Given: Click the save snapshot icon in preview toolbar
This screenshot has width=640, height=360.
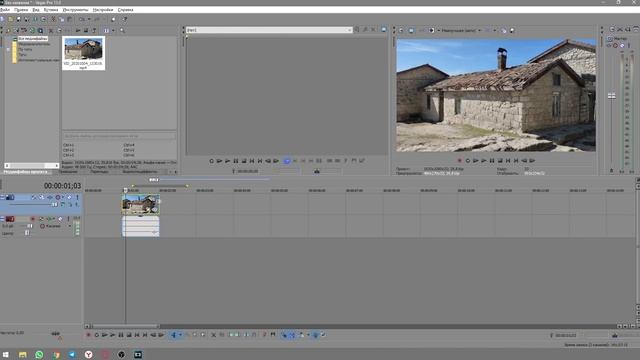Looking at the screenshot, I should (x=512, y=30).
